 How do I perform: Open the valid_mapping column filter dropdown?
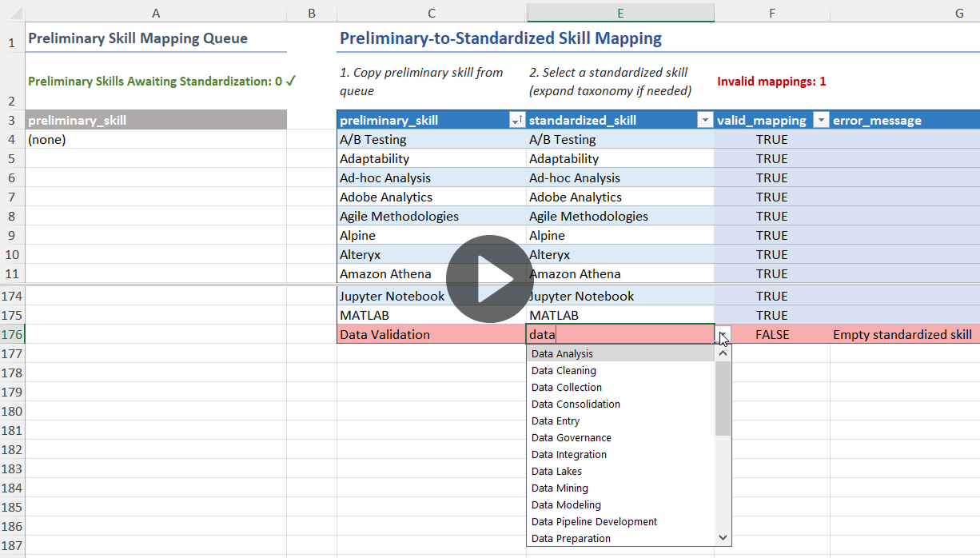click(x=820, y=120)
